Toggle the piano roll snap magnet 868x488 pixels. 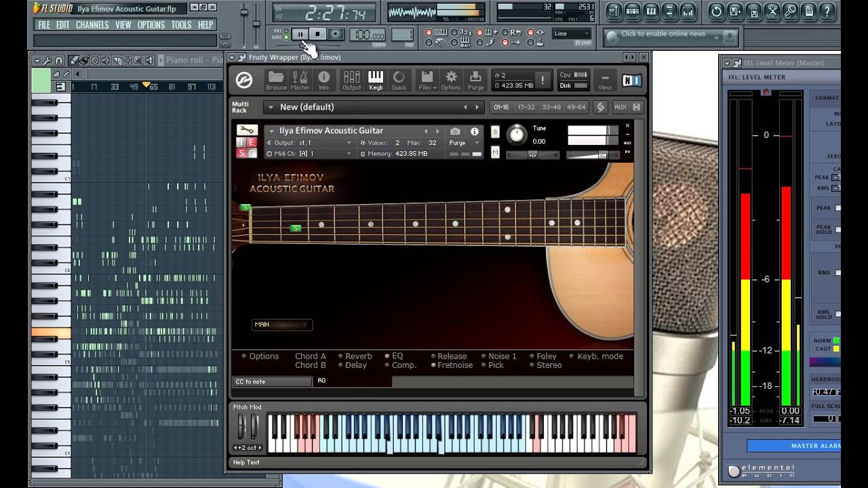pyautogui.click(x=59, y=60)
